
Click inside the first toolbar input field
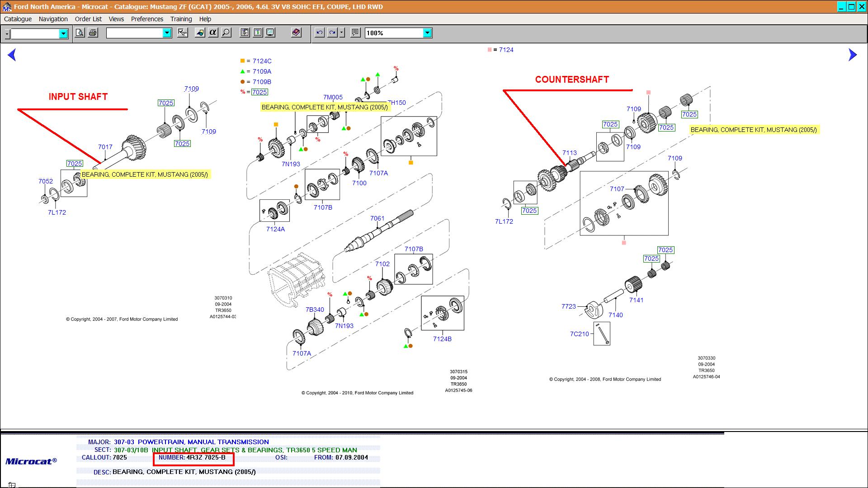tap(35, 33)
